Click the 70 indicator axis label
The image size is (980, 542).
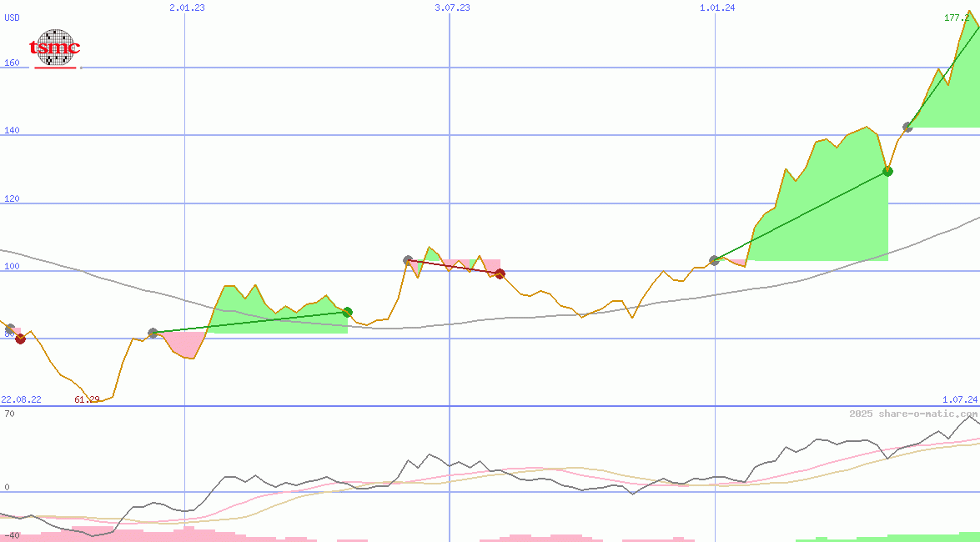coord(9,414)
